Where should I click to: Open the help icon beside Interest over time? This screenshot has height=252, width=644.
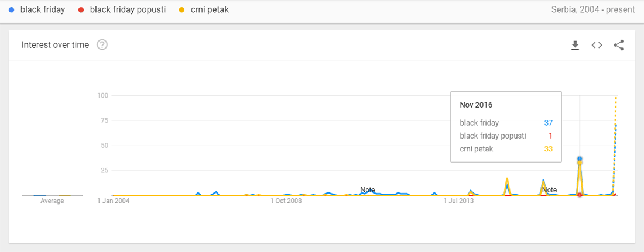tap(102, 45)
